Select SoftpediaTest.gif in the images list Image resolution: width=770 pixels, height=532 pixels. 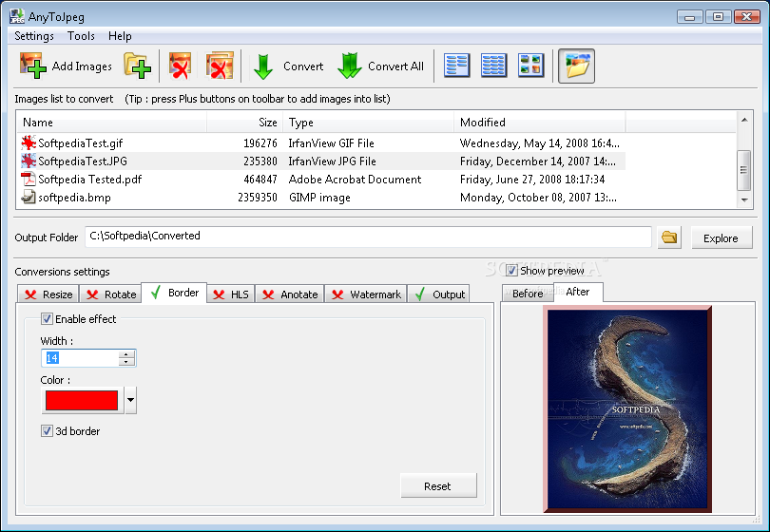tap(321, 142)
